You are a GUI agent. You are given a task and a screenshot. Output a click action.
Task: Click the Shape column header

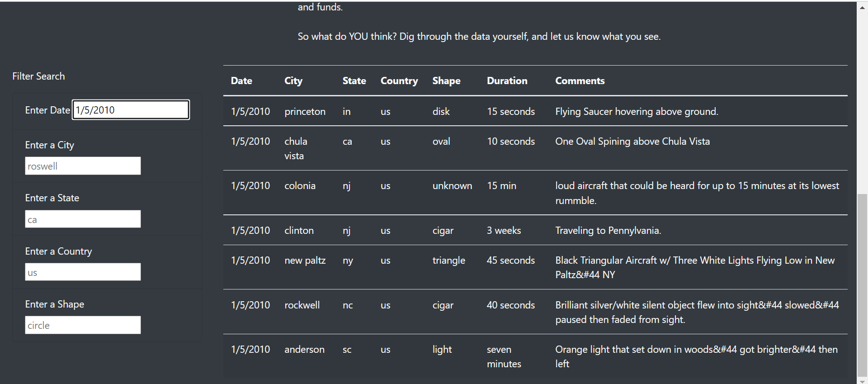[x=446, y=81]
